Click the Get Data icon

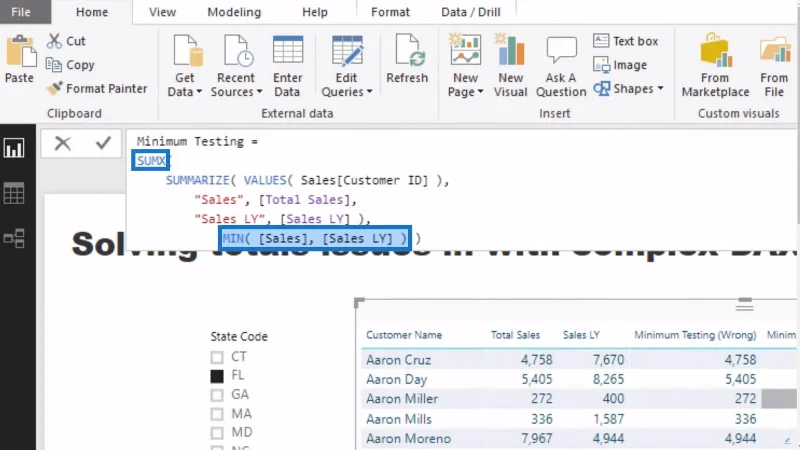coord(188,50)
